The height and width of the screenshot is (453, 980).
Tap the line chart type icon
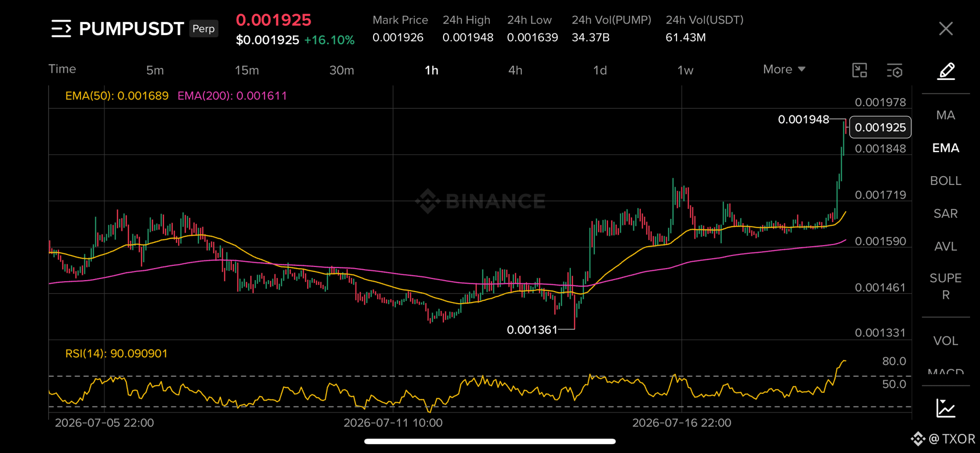[x=946, y=408]
